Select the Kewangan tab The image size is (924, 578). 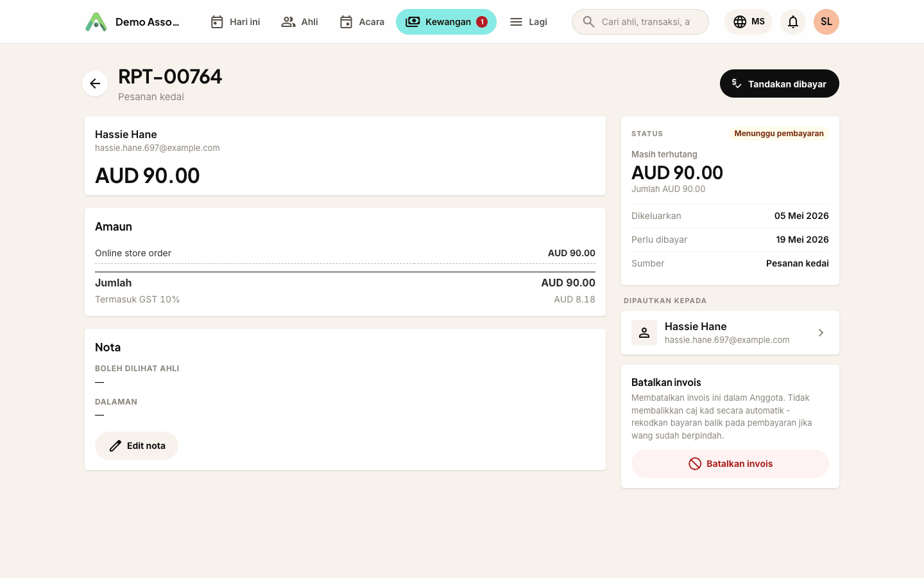point(446,22)
